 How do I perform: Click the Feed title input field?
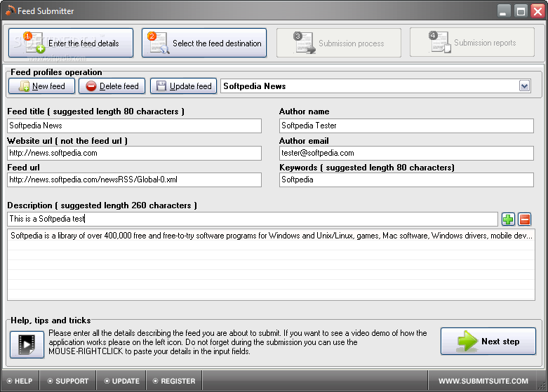(134, 126)
